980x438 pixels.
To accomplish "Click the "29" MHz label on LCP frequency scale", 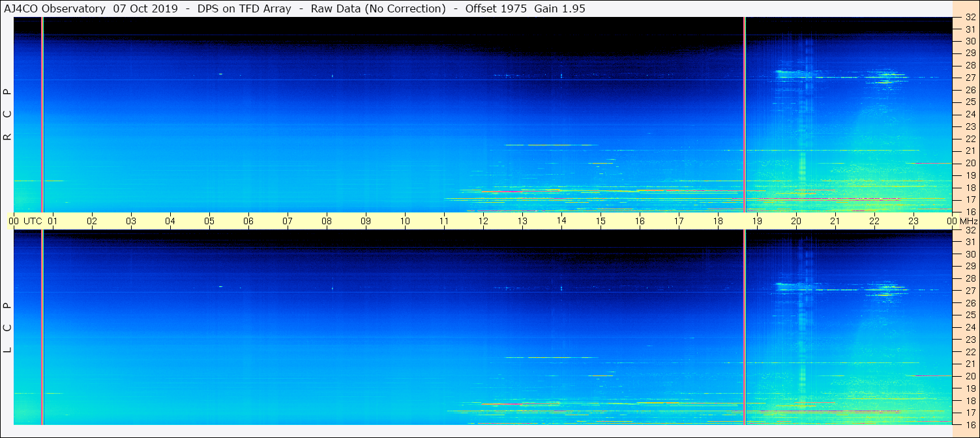I will click(x=970, y=267).
